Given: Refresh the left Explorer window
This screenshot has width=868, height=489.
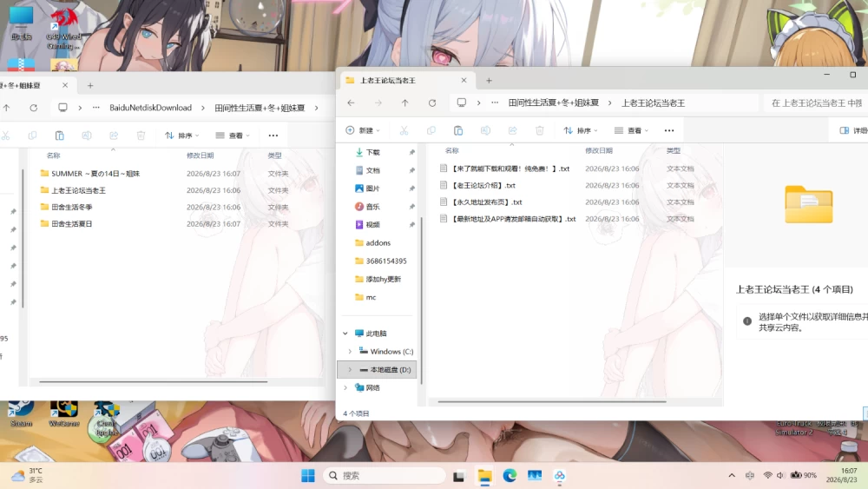Looking at the screenshot, I should [x=34, y=108].
